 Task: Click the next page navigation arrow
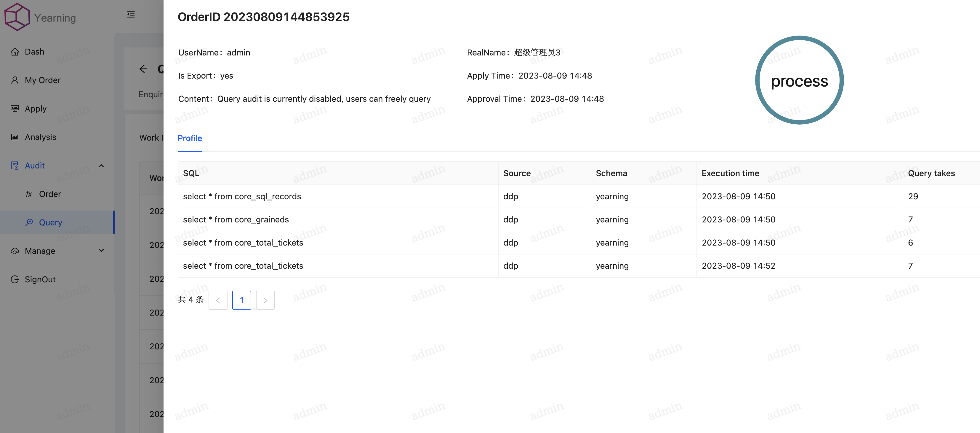tap(266, 300)
